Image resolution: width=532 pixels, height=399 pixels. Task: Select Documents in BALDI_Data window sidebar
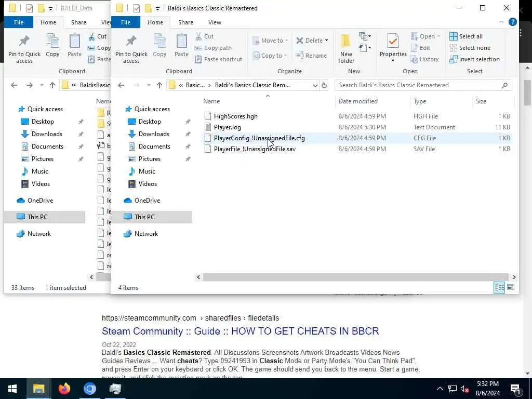pyautogui.click(x=47, y=146)
